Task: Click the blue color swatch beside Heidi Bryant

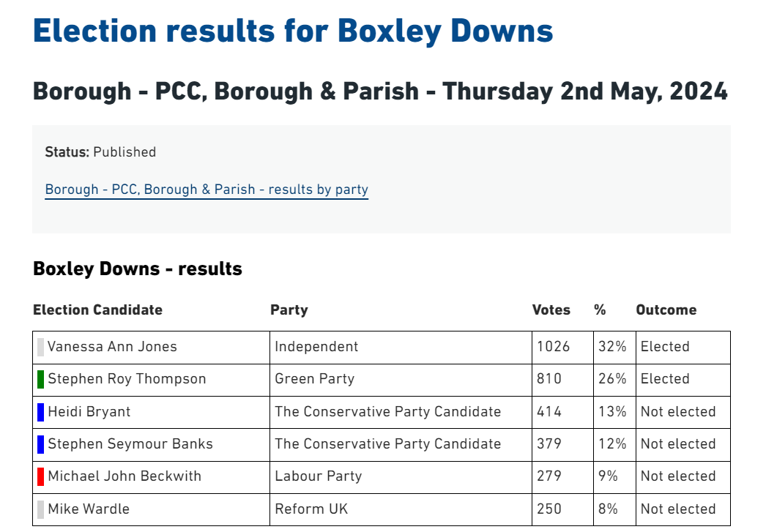Action: pos(40,412)
